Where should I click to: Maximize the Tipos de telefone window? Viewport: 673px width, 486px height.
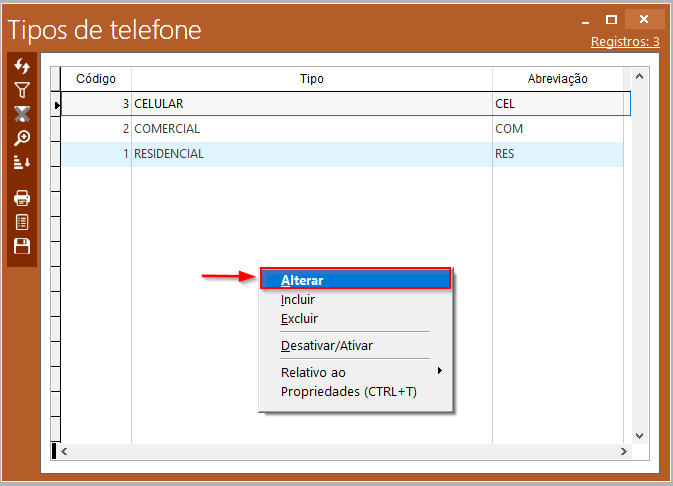pos(611,19)
